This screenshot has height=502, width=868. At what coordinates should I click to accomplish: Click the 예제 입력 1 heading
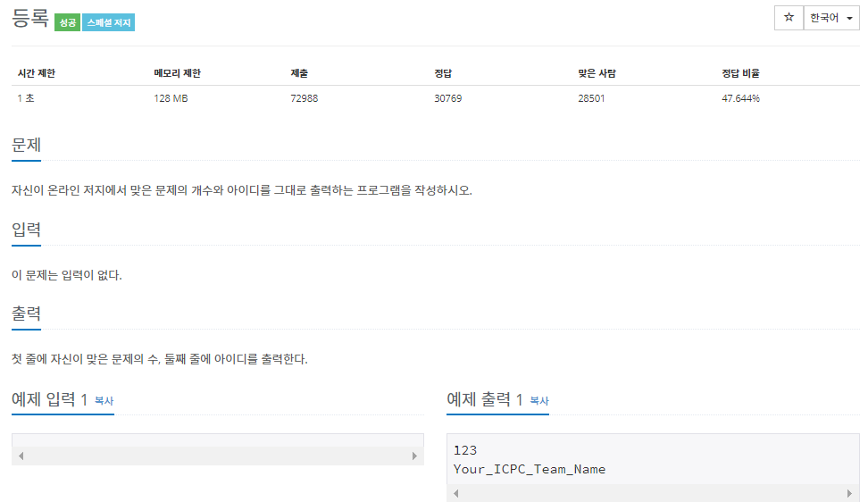tap(50, 399)
